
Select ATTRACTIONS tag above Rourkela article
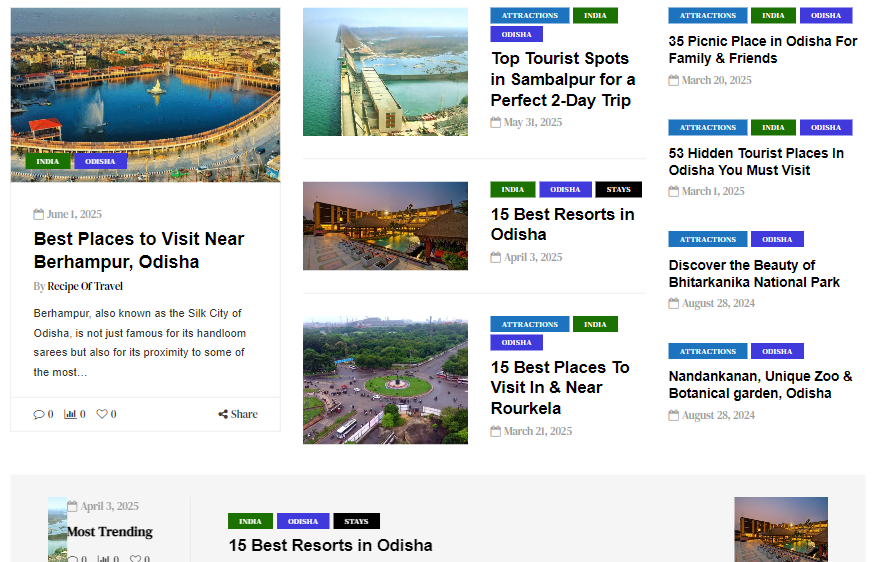[530, 324]
